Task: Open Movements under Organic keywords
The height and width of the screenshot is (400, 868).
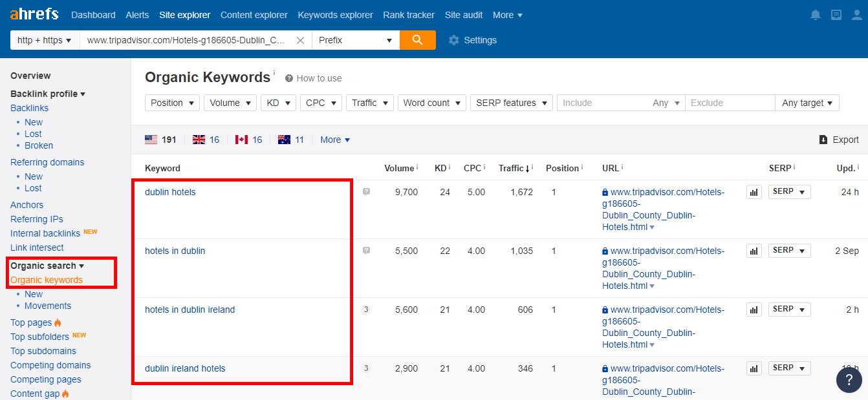Action: [x=48, y=306]
